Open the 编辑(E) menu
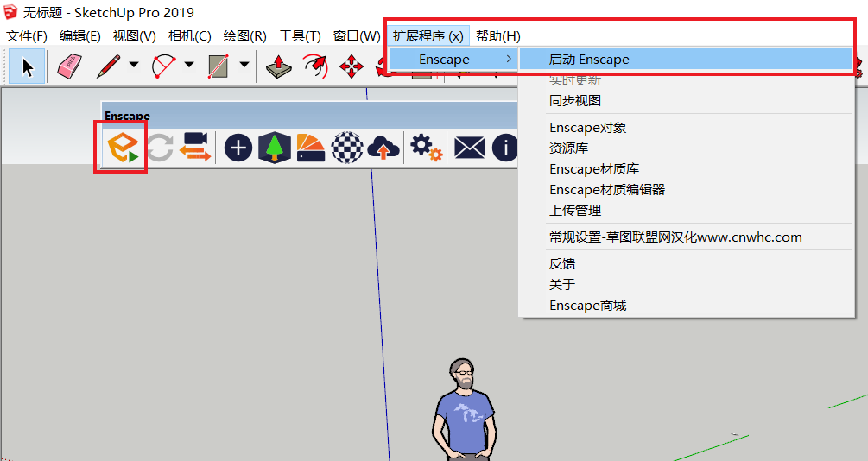868x461 pixels. click(x=80, y=36)
